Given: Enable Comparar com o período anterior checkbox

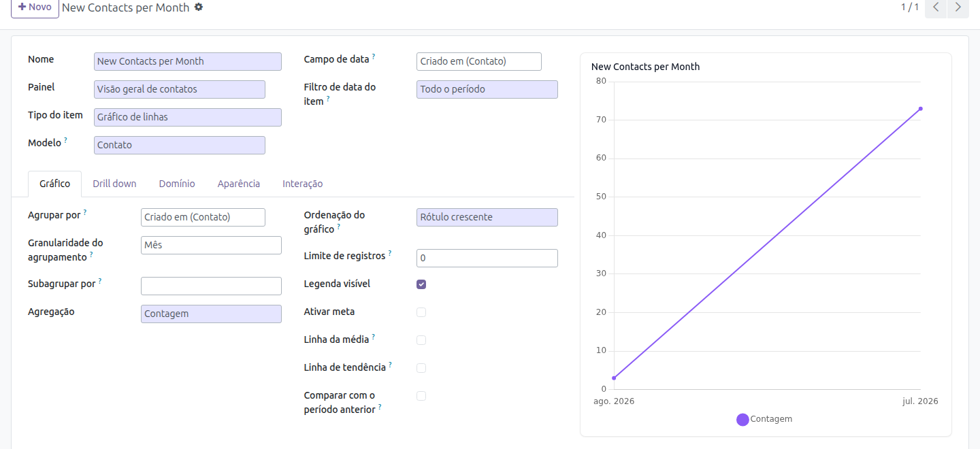Looking at the screenshot, I should click(x=421, y=396).
